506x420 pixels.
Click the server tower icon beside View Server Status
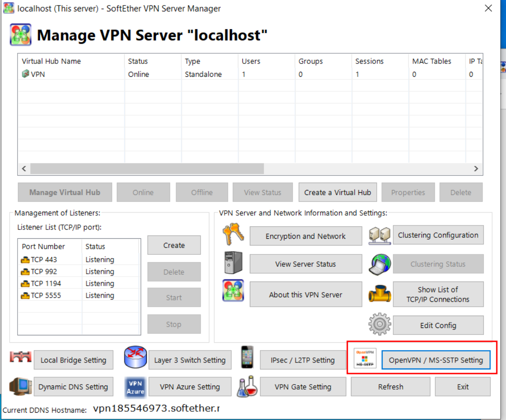pyautogui.click(x=233, y=263)
